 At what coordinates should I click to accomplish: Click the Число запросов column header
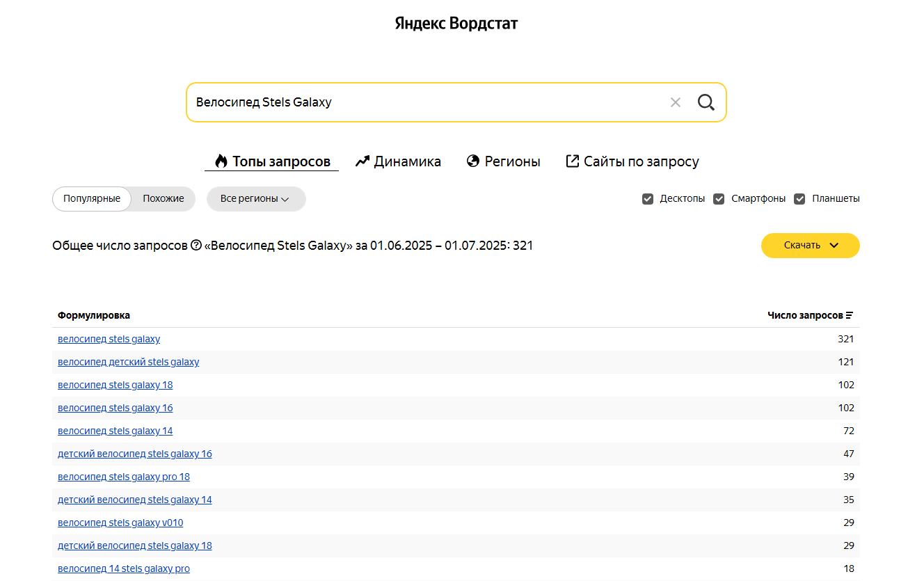click(x=805, y=315)
